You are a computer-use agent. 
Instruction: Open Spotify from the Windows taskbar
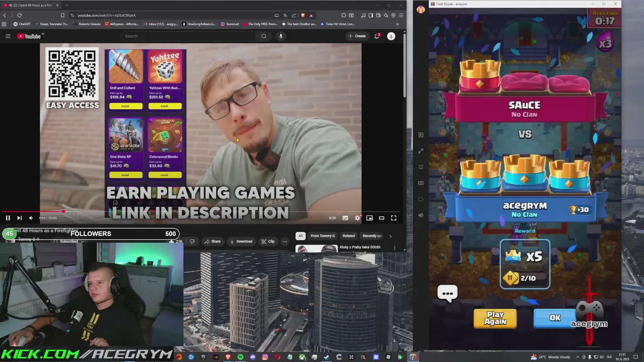tap(240, 357)
